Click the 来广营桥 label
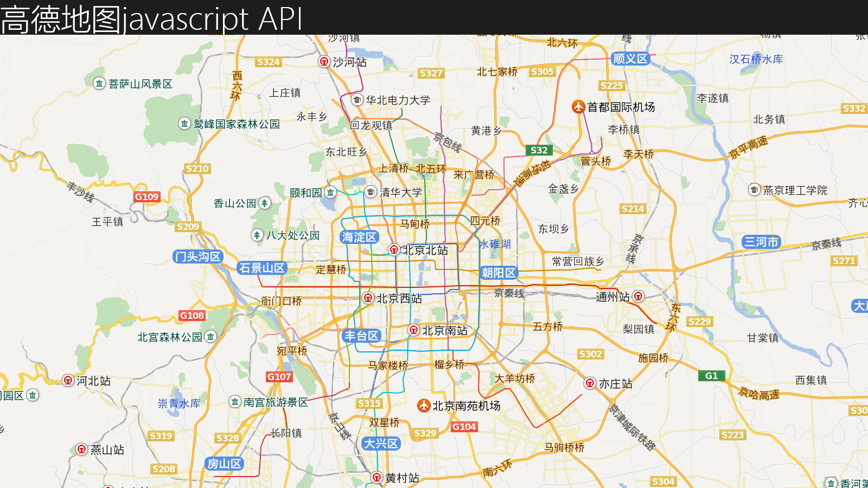868x488 pixels. coord(474,175)
